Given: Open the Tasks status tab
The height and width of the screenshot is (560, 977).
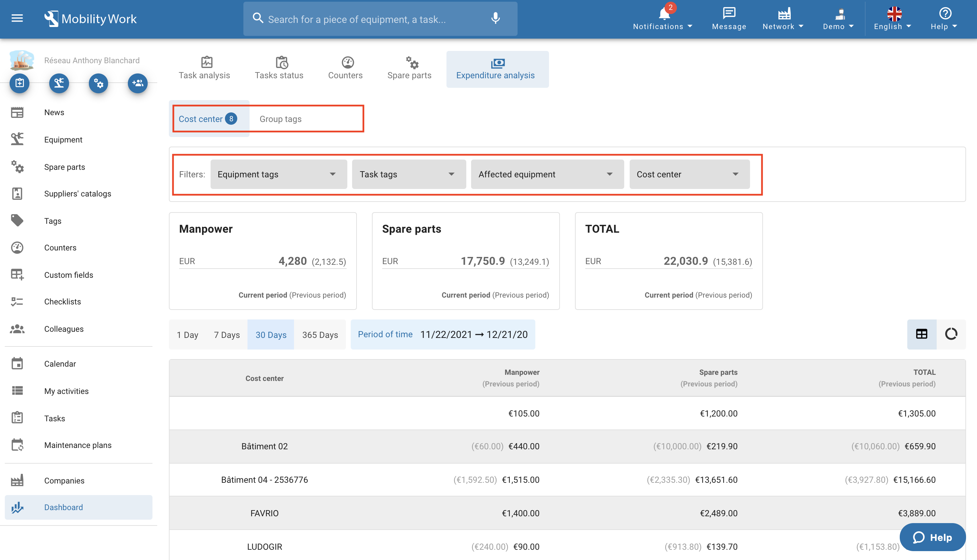Looking at the screenshot, I should click(x=279, y=69).
